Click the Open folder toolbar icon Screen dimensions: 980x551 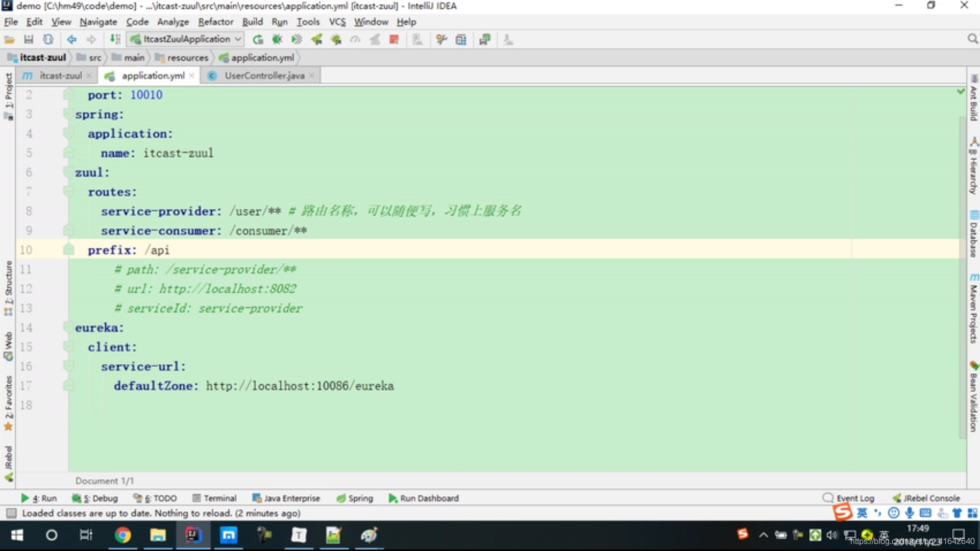(9, 39)
